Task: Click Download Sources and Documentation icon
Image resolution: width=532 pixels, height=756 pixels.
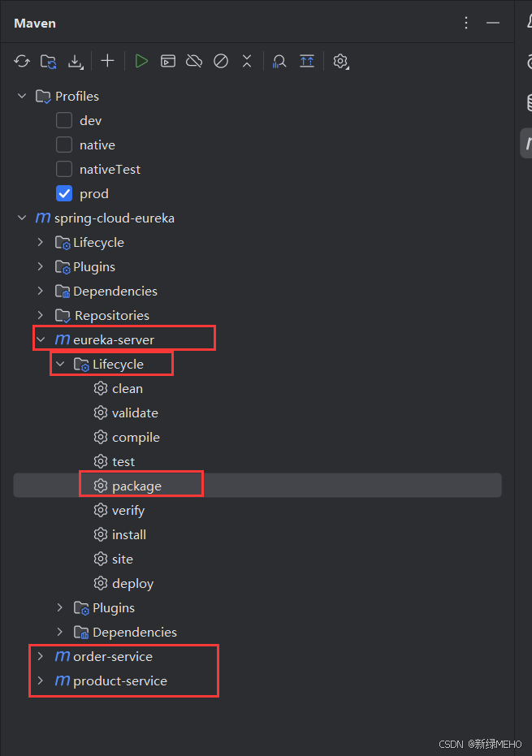Action: pos(76,61)
